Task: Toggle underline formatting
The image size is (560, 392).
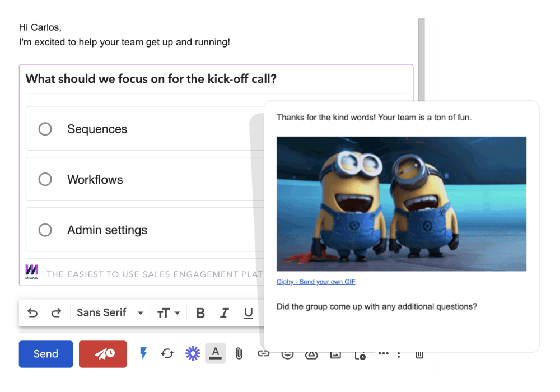Action: (248, 313)
